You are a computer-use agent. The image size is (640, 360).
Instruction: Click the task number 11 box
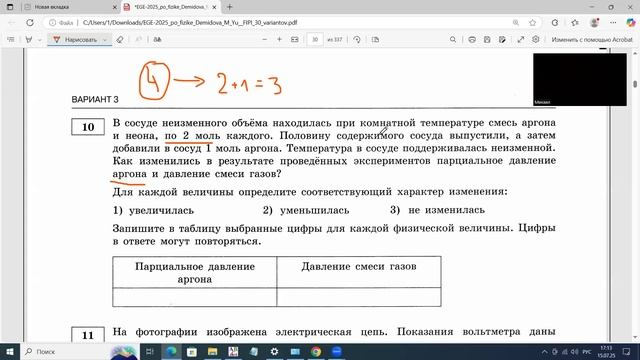pos(88,335)
